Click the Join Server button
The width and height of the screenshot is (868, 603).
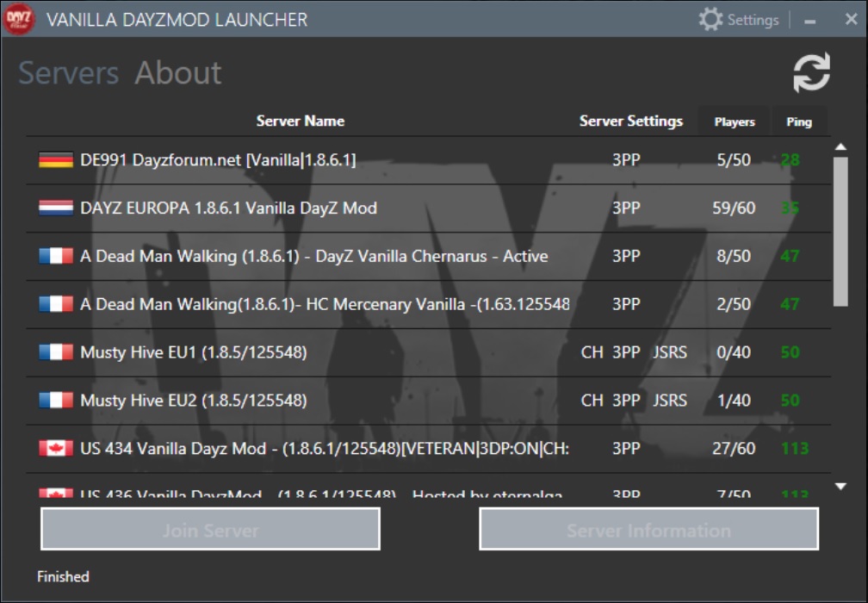(x=210, y=530)
